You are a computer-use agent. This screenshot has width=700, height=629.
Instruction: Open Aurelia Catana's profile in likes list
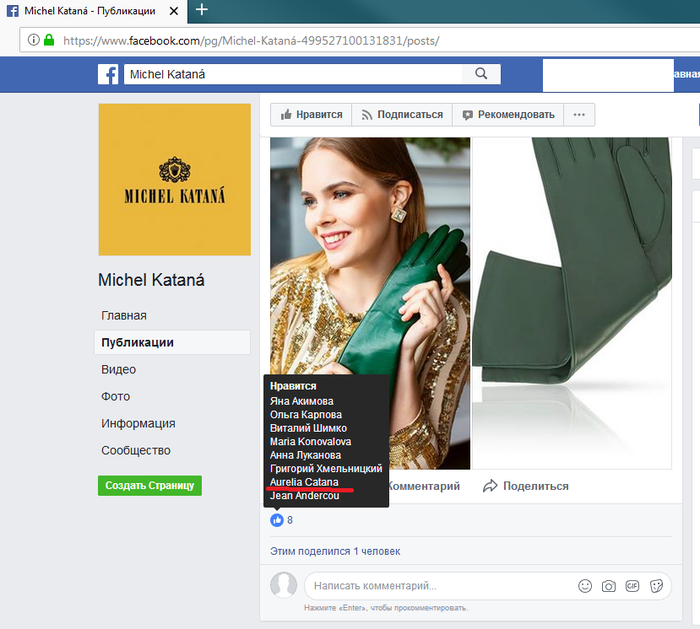[x=304, y=482]
